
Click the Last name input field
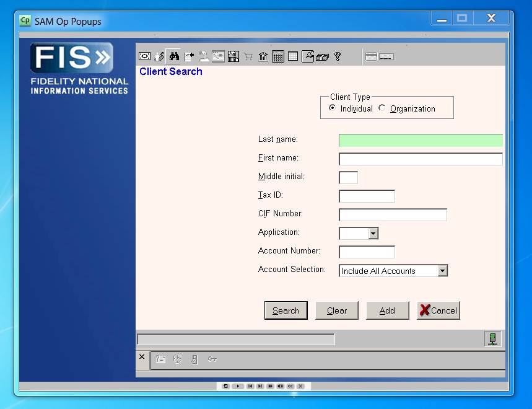pyautogui.click(x=421, y=140)
